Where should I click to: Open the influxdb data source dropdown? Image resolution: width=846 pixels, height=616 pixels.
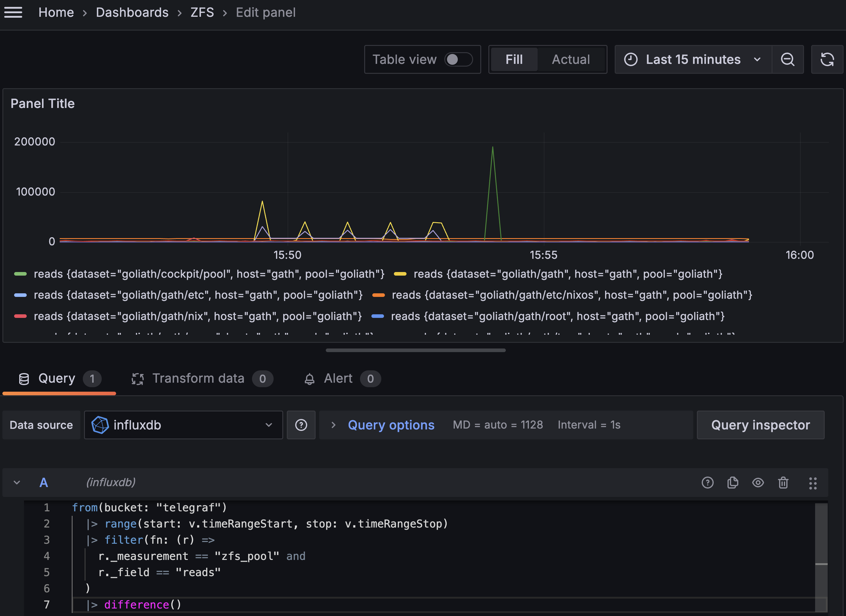click(x=183, y=425)
